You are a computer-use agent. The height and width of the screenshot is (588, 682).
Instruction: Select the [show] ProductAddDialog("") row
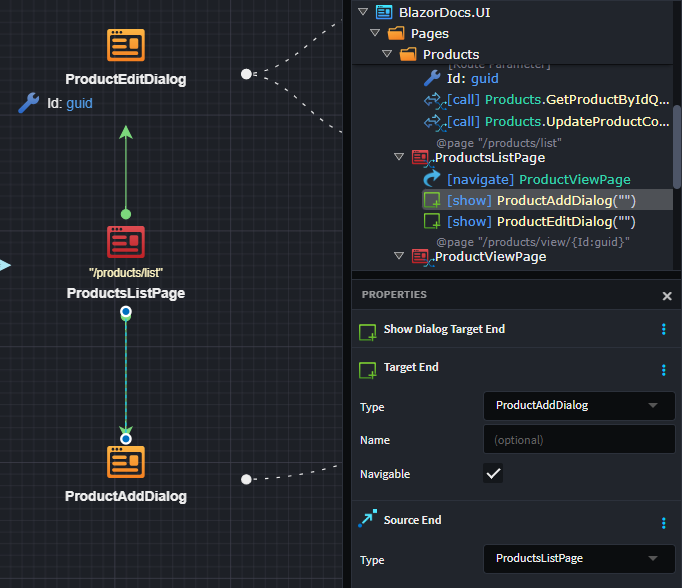(547, 200)
